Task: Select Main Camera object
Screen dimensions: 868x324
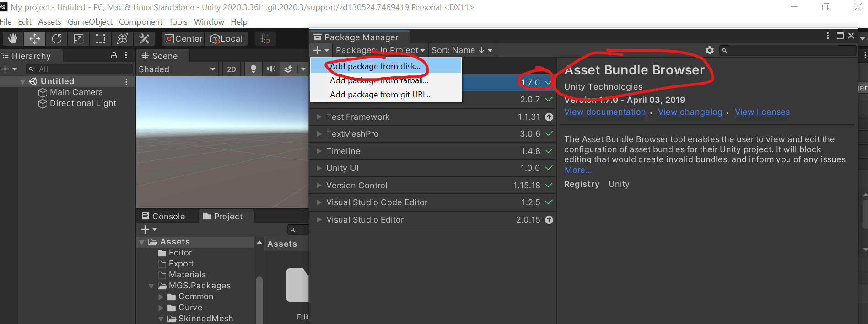Action: [x=76, y=92]
